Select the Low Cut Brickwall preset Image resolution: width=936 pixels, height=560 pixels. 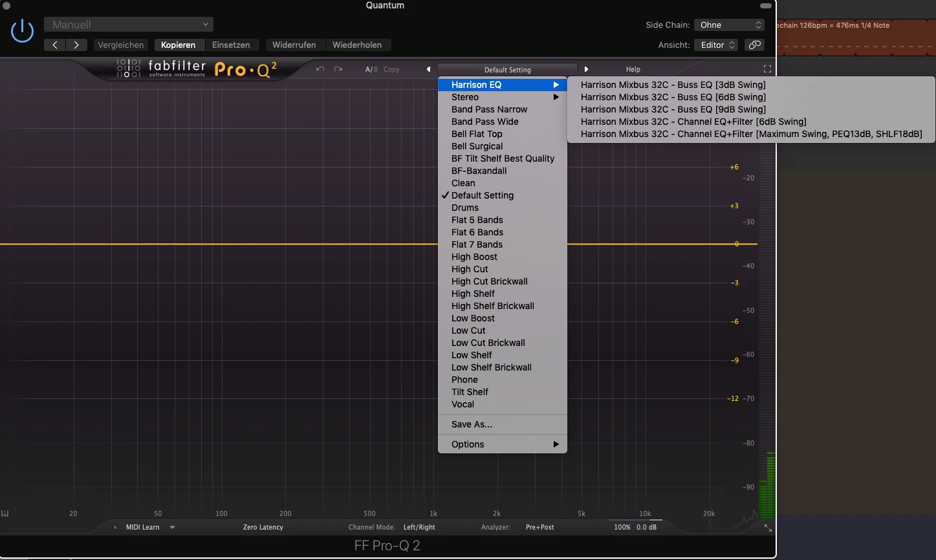[488, 343]
